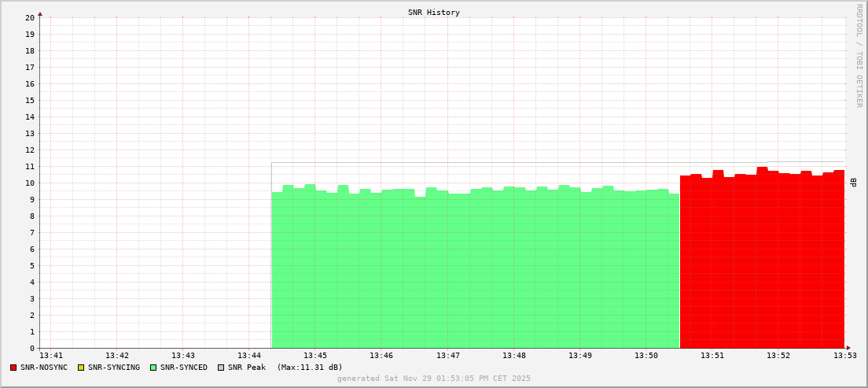Viewport: 868px width, 388px height.
Task: Click the green SNR-SYNCED legend swatch
Action: [153, 368]
